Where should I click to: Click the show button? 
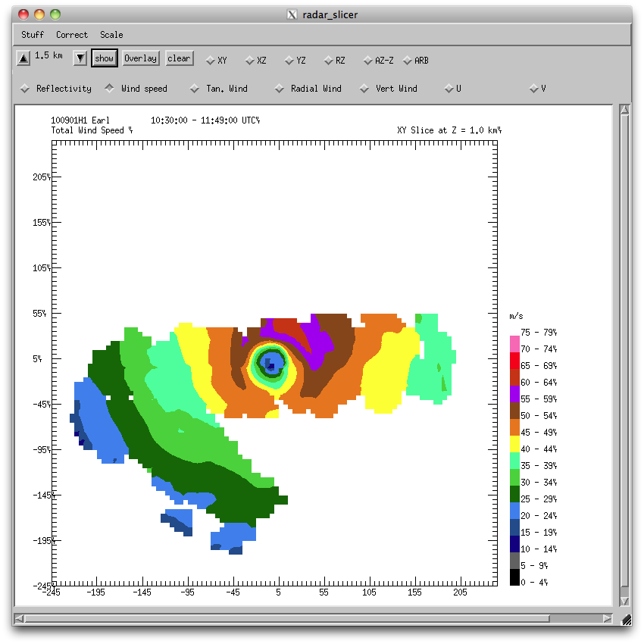(105, 58)
